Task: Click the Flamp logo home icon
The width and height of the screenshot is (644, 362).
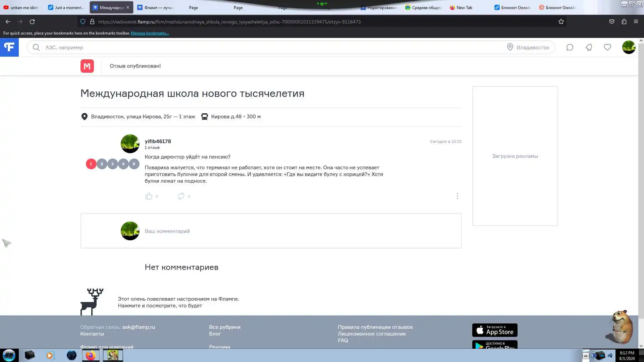Action: click(9, 47)
